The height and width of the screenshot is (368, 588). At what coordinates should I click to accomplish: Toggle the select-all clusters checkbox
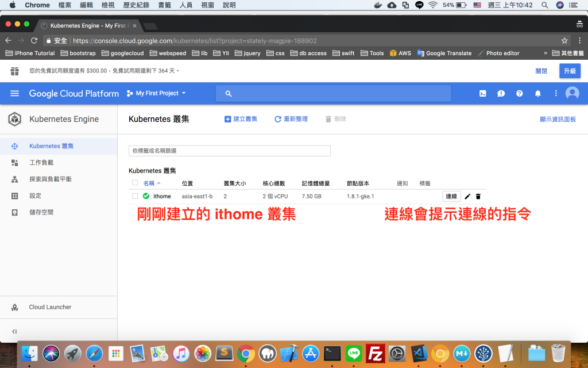pyautogui.click(x=135, y=183)
